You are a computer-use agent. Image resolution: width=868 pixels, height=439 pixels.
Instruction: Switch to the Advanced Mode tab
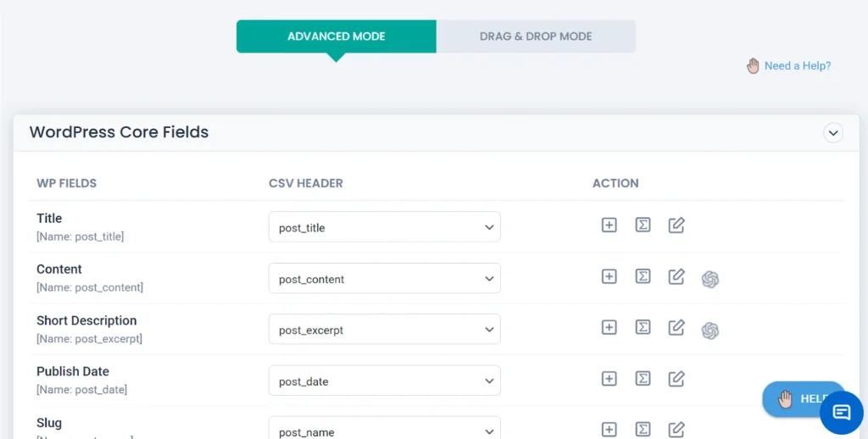[336, 36]
